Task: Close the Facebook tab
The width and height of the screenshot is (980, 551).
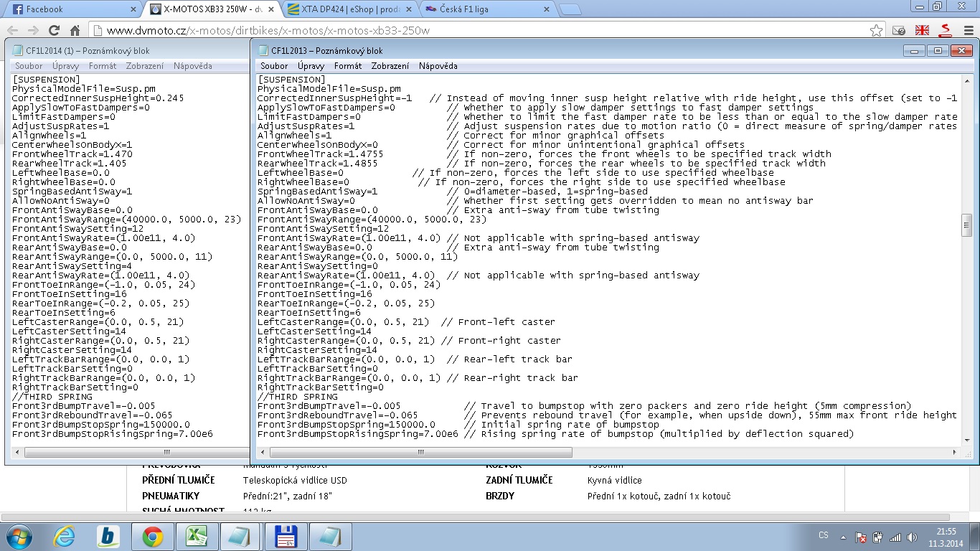Action: point(134,10)
